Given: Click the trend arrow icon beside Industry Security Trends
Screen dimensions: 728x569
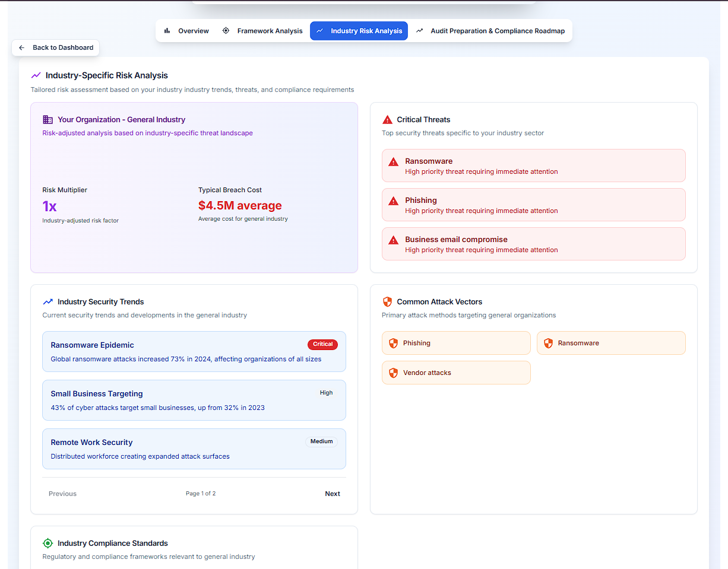Looking at the screenshot, I should pyautogui.click(x=48, y=302).
